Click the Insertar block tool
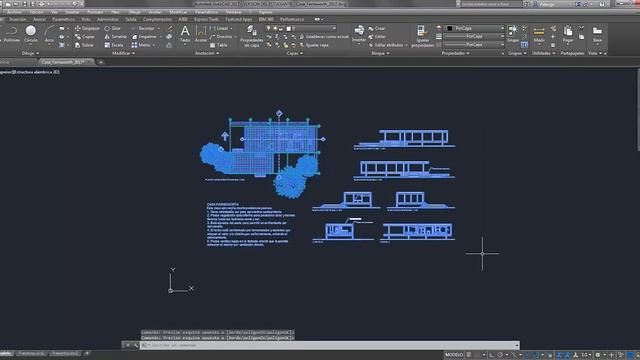 (x=359, y=33)
